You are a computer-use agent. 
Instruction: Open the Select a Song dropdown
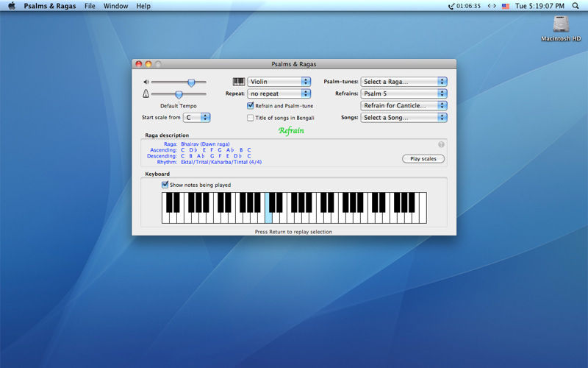click(404, 118)
